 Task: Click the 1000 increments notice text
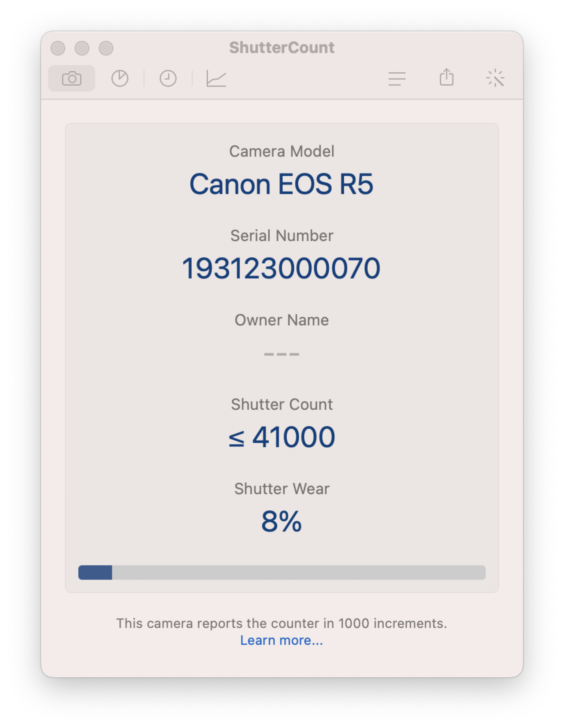pyautogui.click(x=281, y=623)
